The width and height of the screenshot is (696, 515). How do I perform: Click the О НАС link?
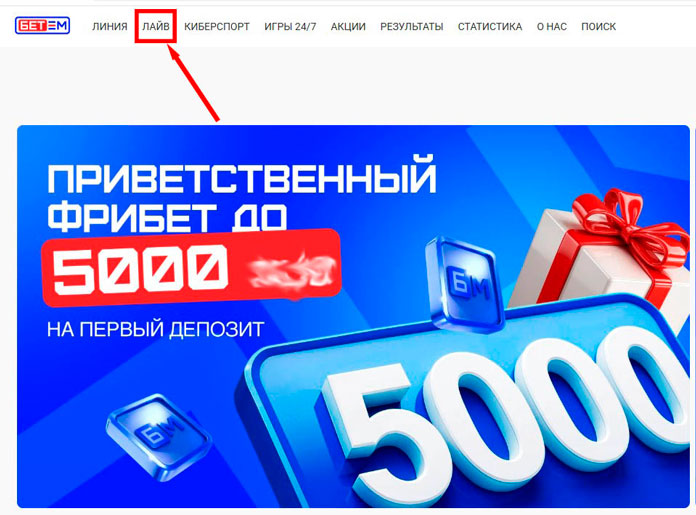click(x=552, y=27)
